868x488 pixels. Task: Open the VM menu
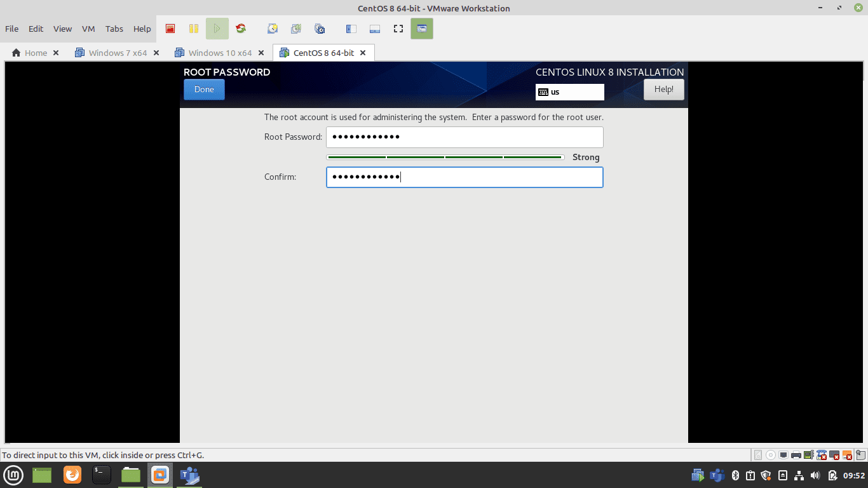(x=88, y=29)
